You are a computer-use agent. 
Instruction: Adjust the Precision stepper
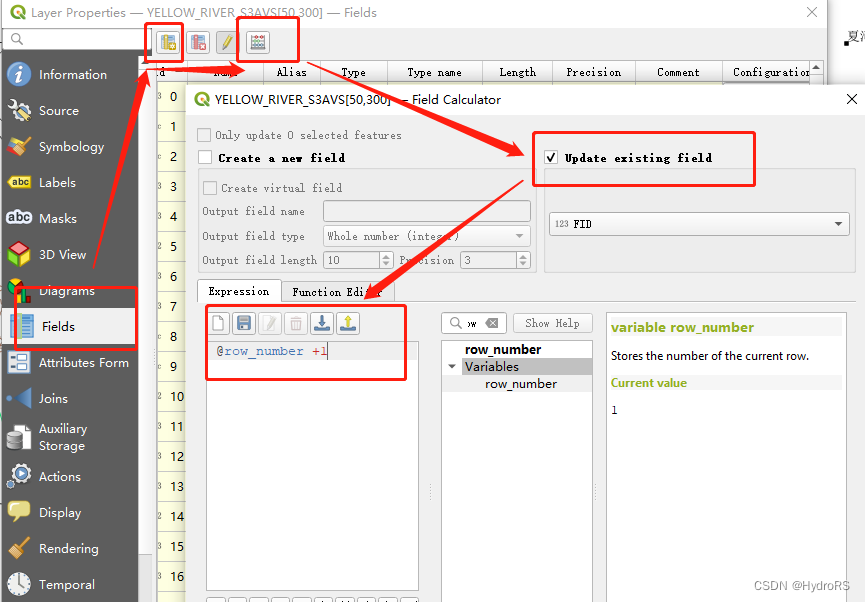pyautogui.click(x=524, y=260)
